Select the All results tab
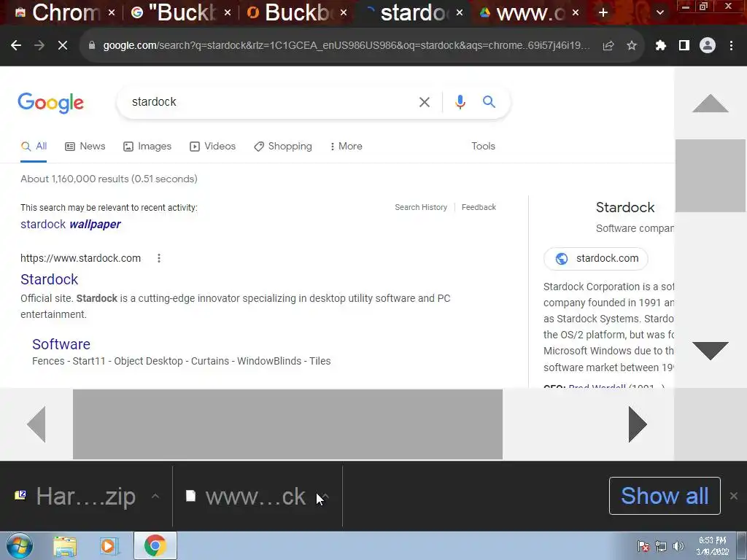Screen dimensions: 747x560 click(x=34, y=146)
